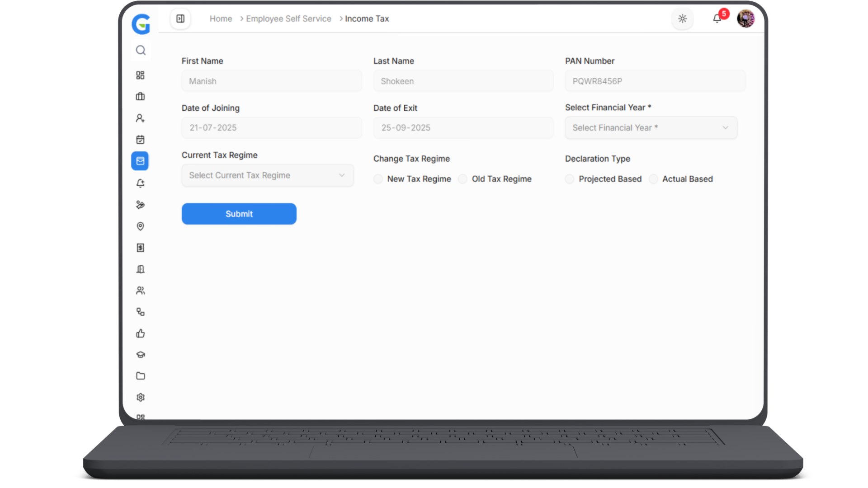Click the add-employee person icon in sidebar
868x488 pixels.
(x=140, y=118)
